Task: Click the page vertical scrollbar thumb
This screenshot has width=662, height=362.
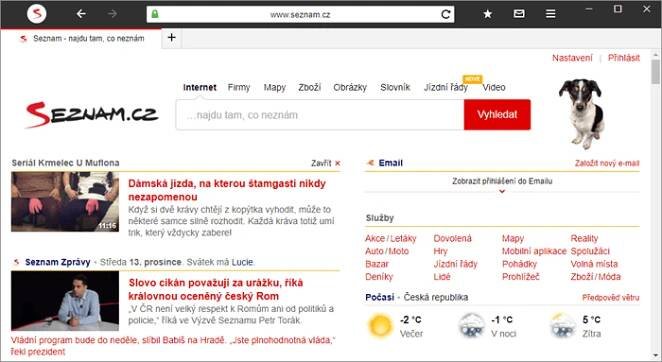Action: point(655,72)
